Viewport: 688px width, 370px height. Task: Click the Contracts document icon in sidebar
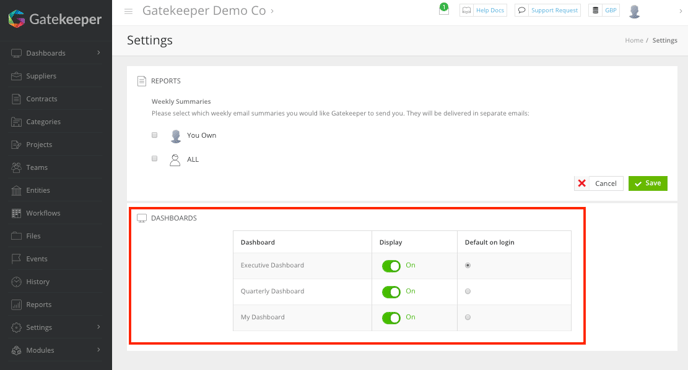coord(16,99)
